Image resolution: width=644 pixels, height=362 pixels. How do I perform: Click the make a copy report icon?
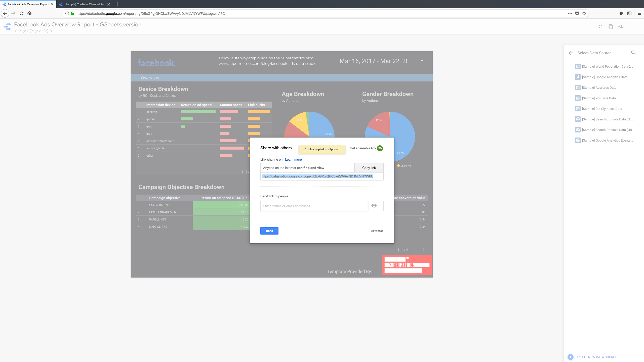611,27
